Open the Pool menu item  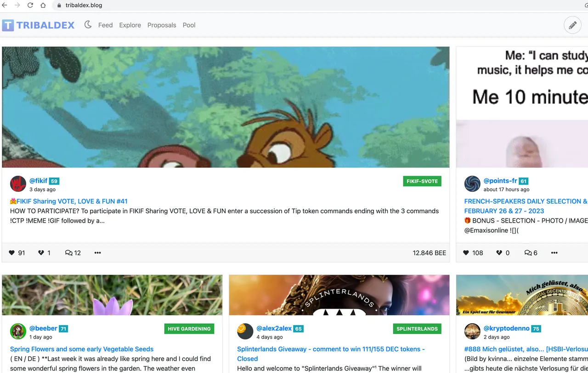coord(189,25)
